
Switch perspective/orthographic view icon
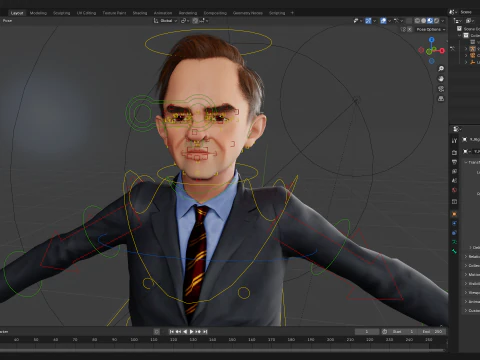(x=441, y=99)
